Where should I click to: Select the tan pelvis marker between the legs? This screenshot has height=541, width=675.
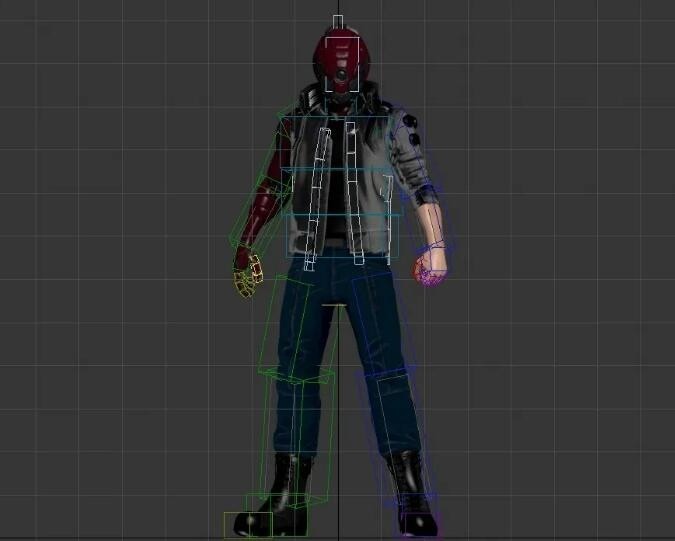[334, 305]
